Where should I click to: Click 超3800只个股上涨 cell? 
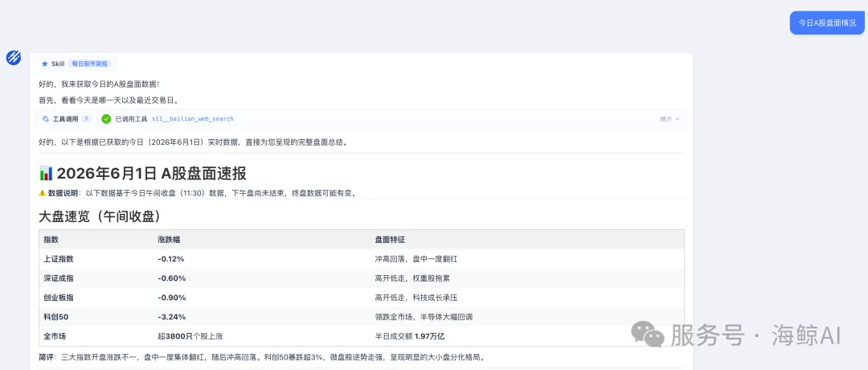tap(190, 335)
